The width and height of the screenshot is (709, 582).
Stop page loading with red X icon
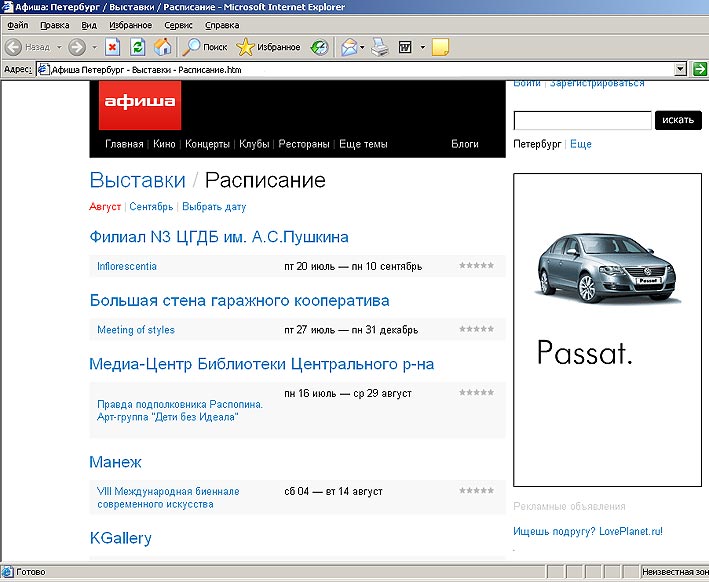click(113, 47)
